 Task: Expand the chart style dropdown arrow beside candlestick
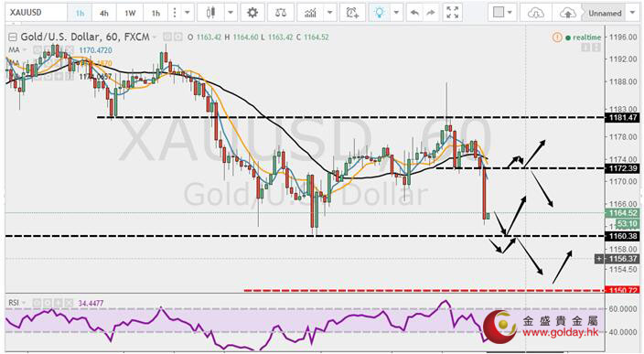pos(231,13)
